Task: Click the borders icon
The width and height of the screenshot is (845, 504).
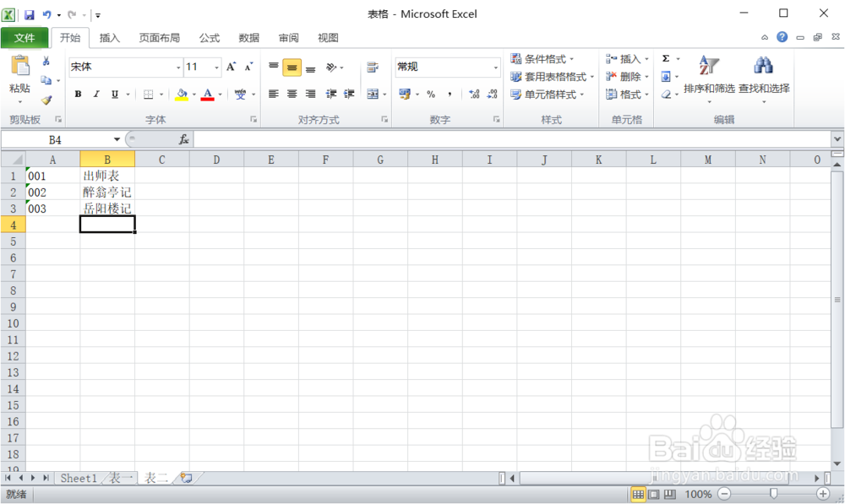Action: 149,95
